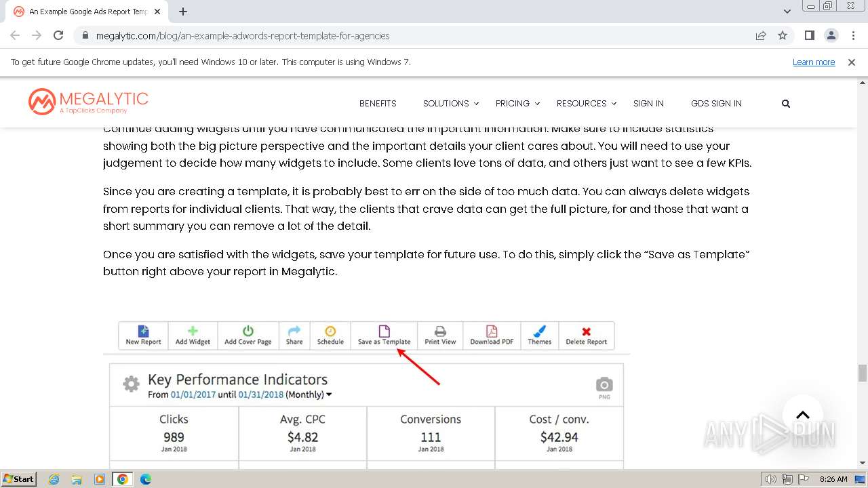The width and height of the screenshot is (868, 488).
Task: Open the BENEFITS menu item
Action: point(378,104)
